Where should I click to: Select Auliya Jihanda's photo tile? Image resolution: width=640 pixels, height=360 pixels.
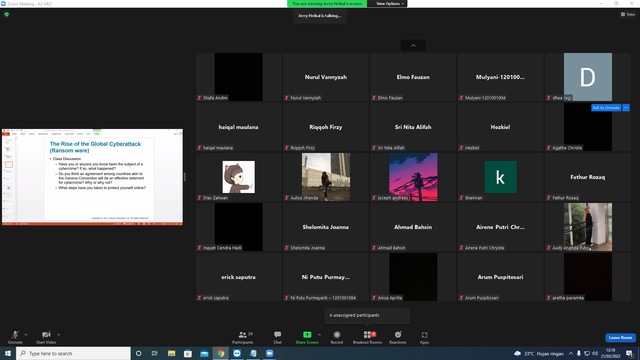(326, 177)
